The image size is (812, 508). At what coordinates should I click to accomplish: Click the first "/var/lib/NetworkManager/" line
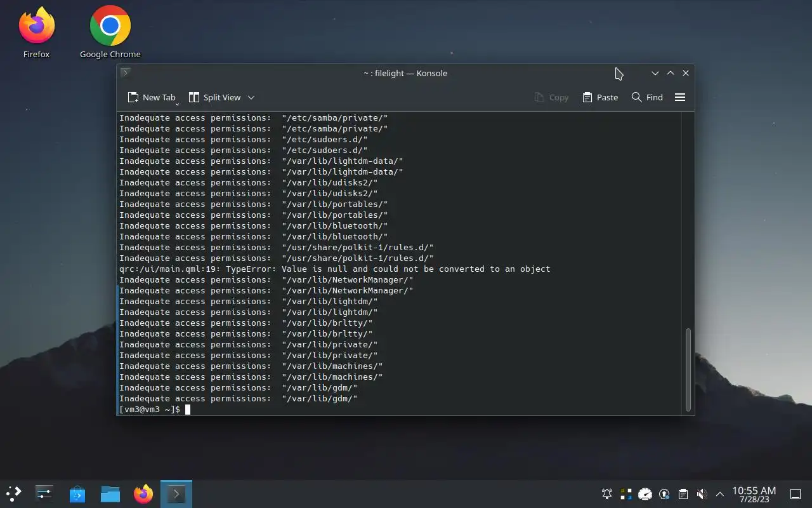point(266,280)
